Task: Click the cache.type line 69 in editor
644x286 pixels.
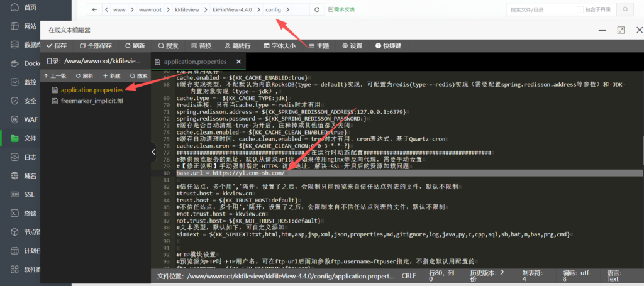Action: 232,98
